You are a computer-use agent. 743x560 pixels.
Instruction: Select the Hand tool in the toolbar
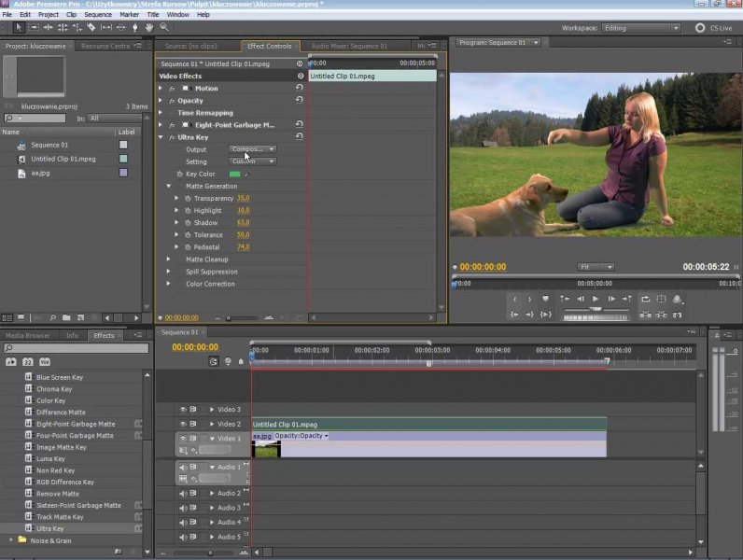coord(149,27)
